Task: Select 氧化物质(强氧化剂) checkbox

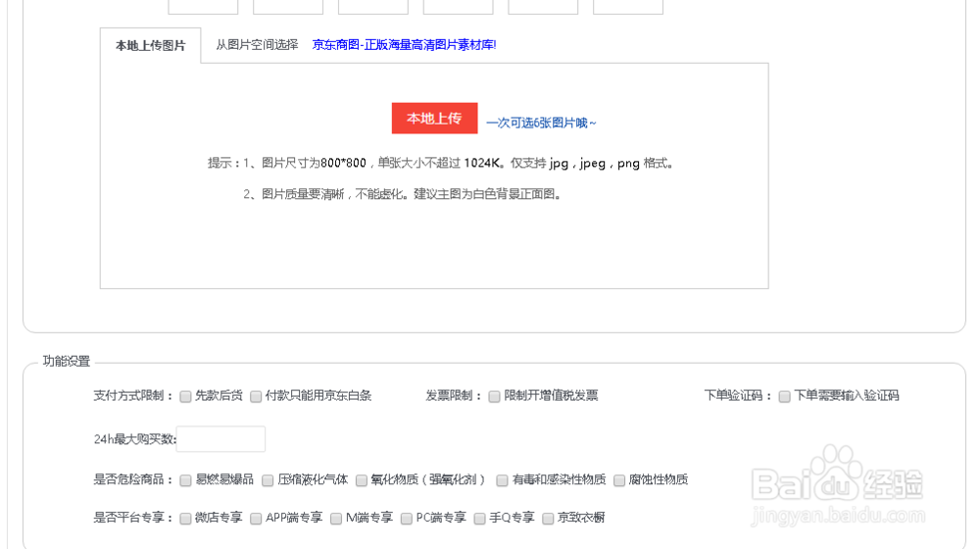Action: click(362, 480)
